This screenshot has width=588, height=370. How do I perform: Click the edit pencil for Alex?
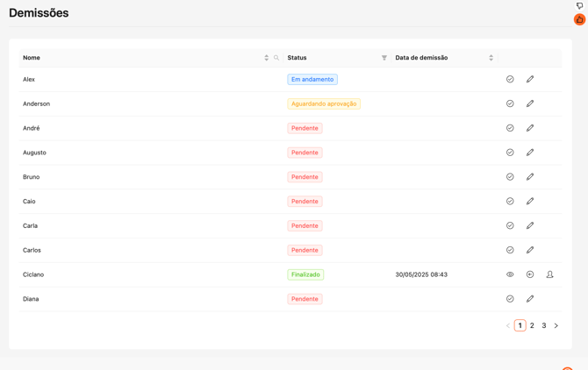(x=530, y=80)
